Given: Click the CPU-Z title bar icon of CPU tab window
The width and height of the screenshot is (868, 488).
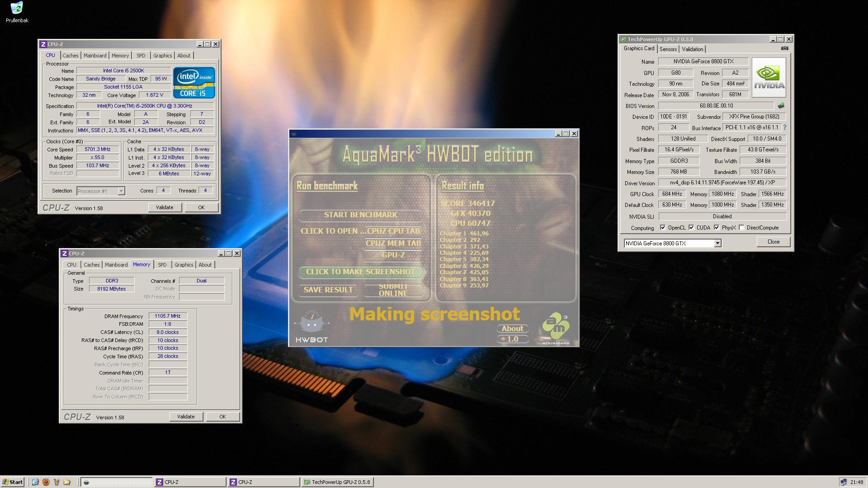Looking at the screenshot, I should pyautogui.click(x=43, y=44).
